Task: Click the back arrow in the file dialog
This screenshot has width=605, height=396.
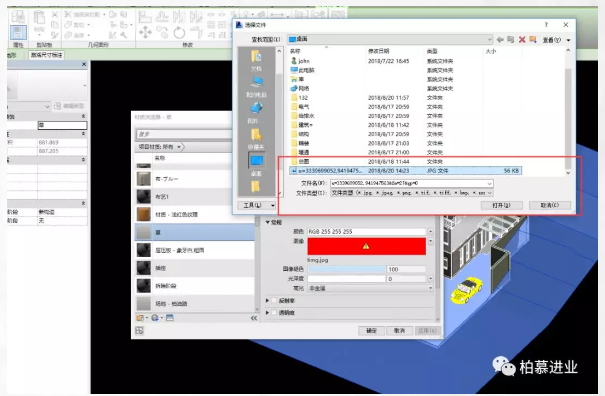Action: 500,40
